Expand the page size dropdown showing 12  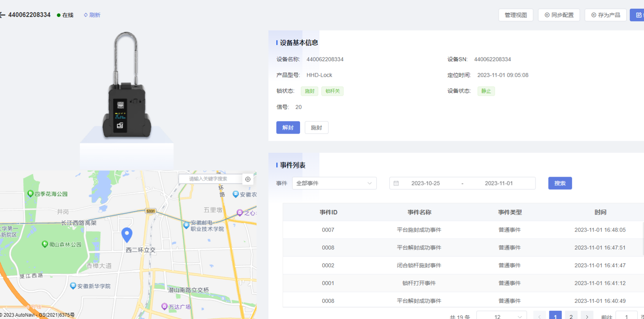pos(502,316)
